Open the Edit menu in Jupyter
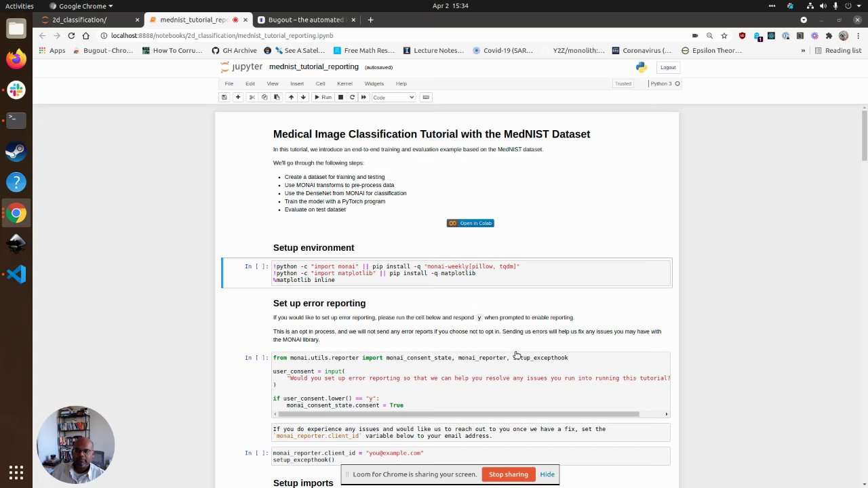Image resolution: width=868 pixels, height=488 pixels. pos(250,83)
